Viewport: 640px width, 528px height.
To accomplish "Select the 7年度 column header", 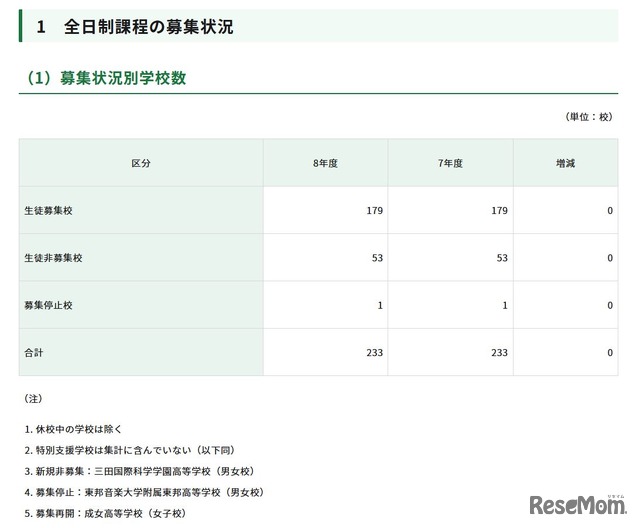I will point(450,163).
